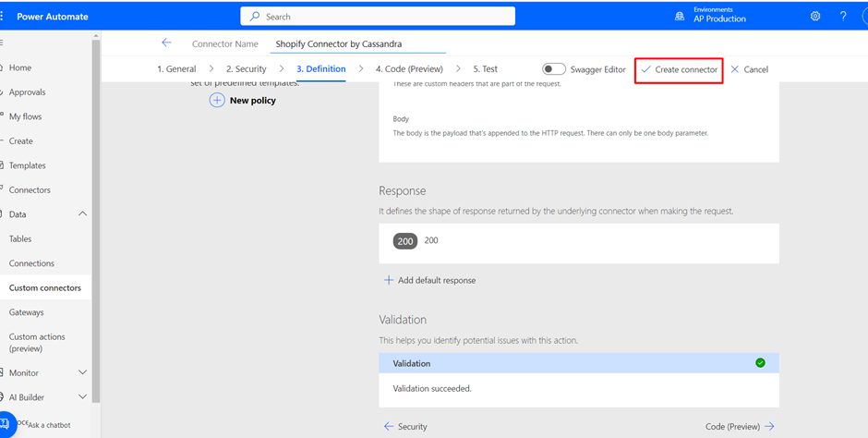Screen dimensions: 868x438
Task: Open the Ask a chatbot icon
Action: pos(6,424)
